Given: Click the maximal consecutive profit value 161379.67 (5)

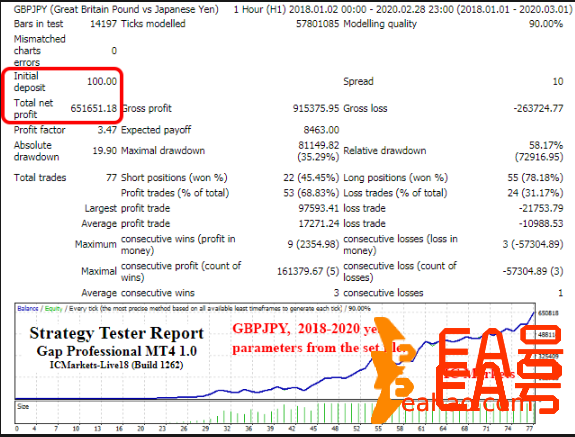Looking at the screenshot, I should click(x=308, y=272).
